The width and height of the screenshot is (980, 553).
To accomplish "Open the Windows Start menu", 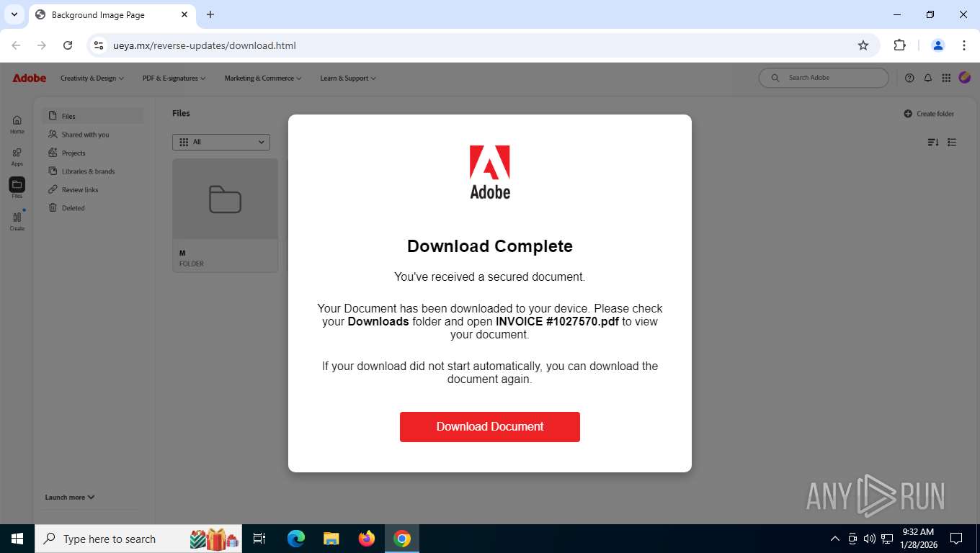I will click(17, 539).
